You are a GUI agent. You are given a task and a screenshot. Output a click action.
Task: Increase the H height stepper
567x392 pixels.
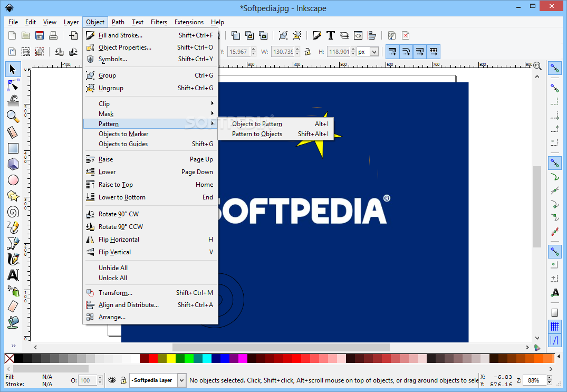click(353, 50)
